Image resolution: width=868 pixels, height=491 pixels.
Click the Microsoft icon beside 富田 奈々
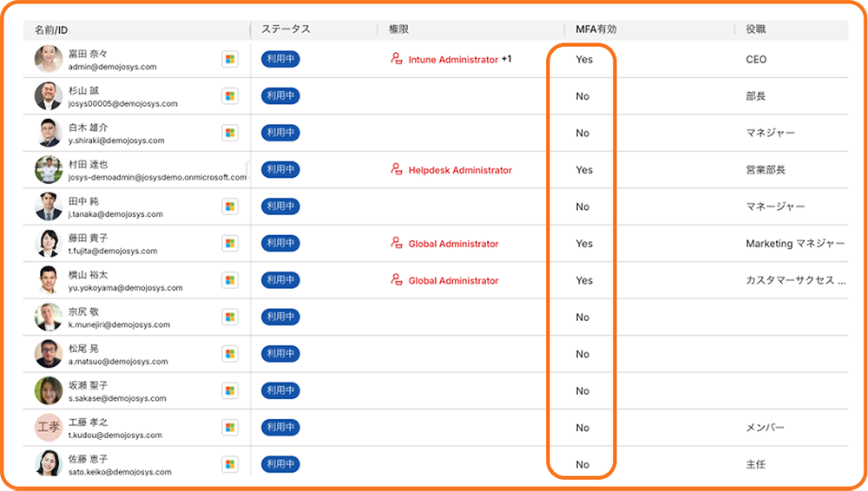[230, 59]
